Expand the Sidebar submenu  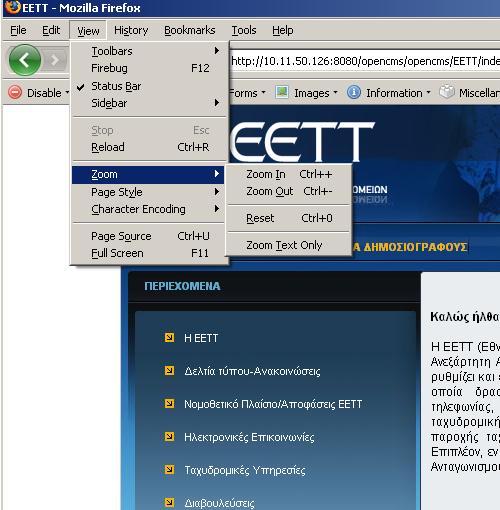point(149,103)
